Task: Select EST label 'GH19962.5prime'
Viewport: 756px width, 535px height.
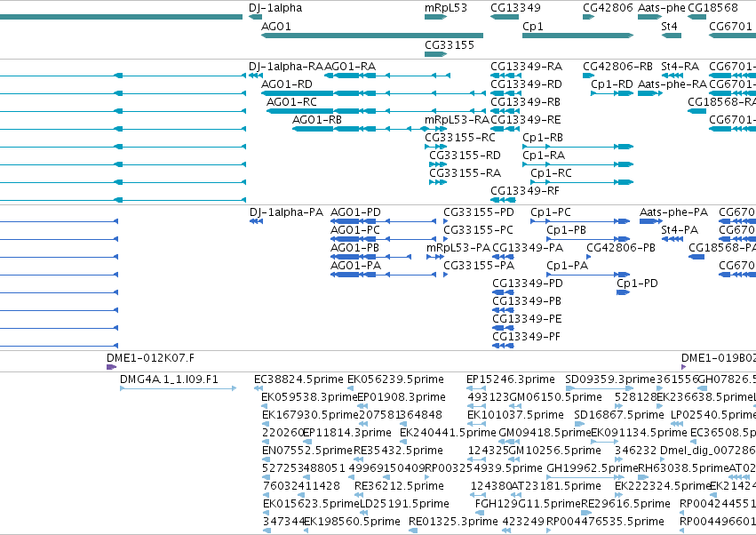Action: click(x=592, y=468)
